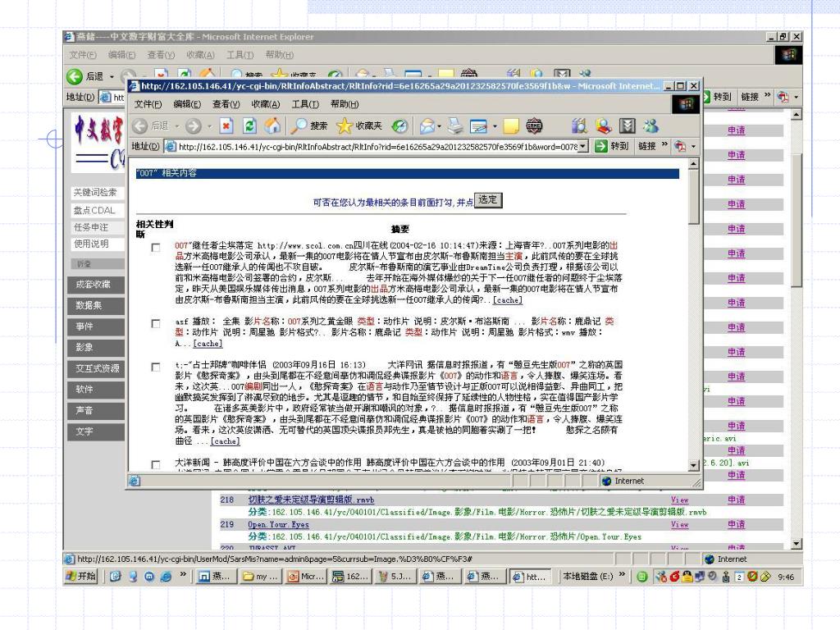The height and width of the screenshot is (630, 840).
Task: Open the 开始 Start button
Action: 81,577
